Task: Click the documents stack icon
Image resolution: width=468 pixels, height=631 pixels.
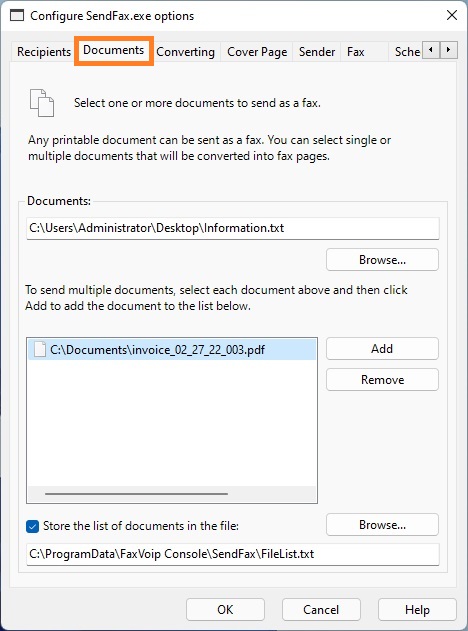Action: (42, 103)
